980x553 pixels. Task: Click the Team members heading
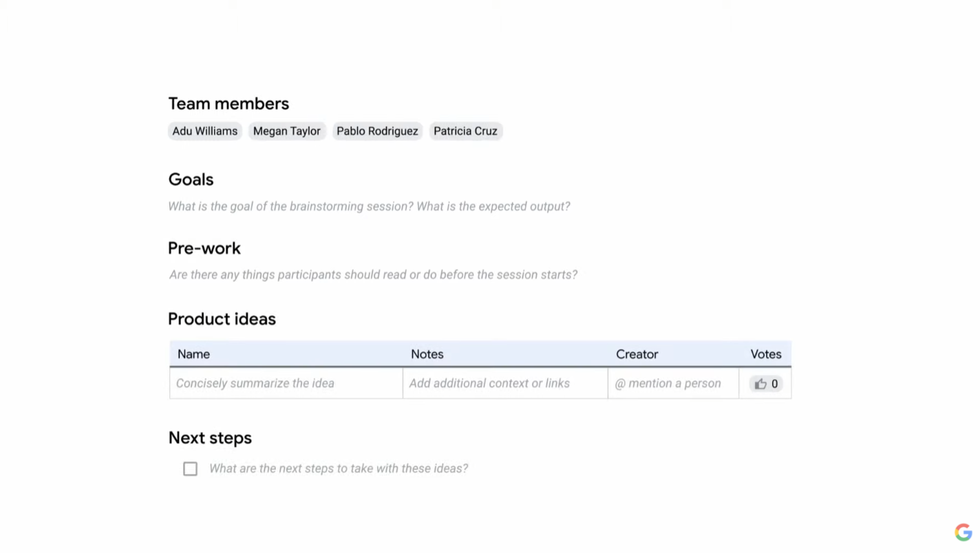(x=228, y=104)
